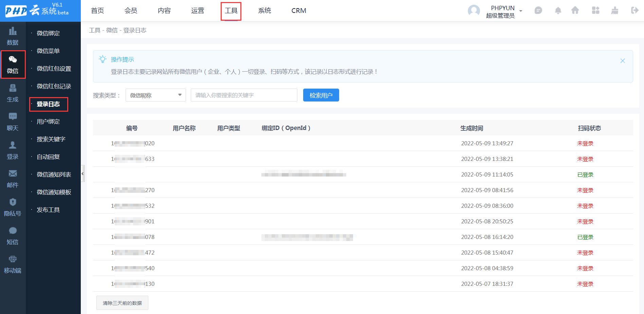This screenshot has height=314, width=644.
Task: Open 微信红包设置 in the submenu
Action: click(x=54, y=69)
